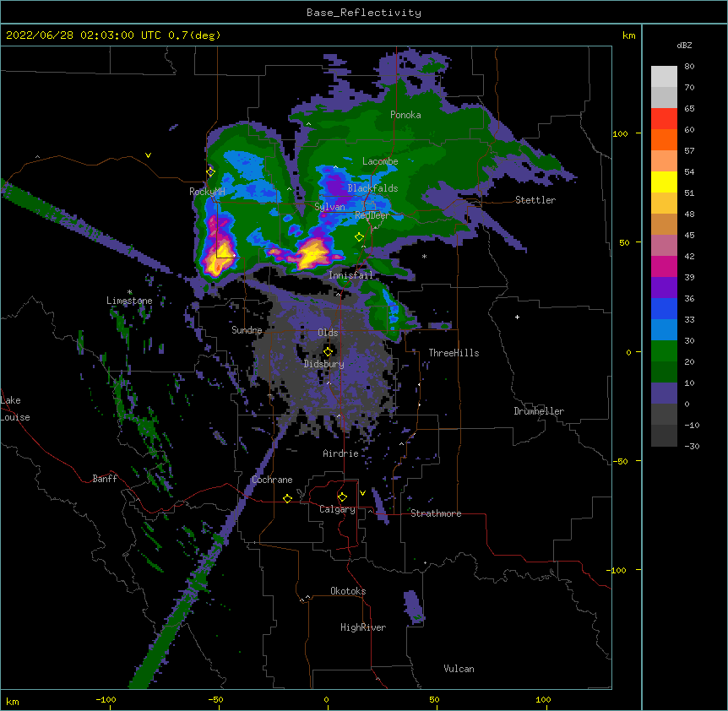Pick the mauve 42–45 dBZ legend swatch
728x711 pixels.
pos(664,246)
